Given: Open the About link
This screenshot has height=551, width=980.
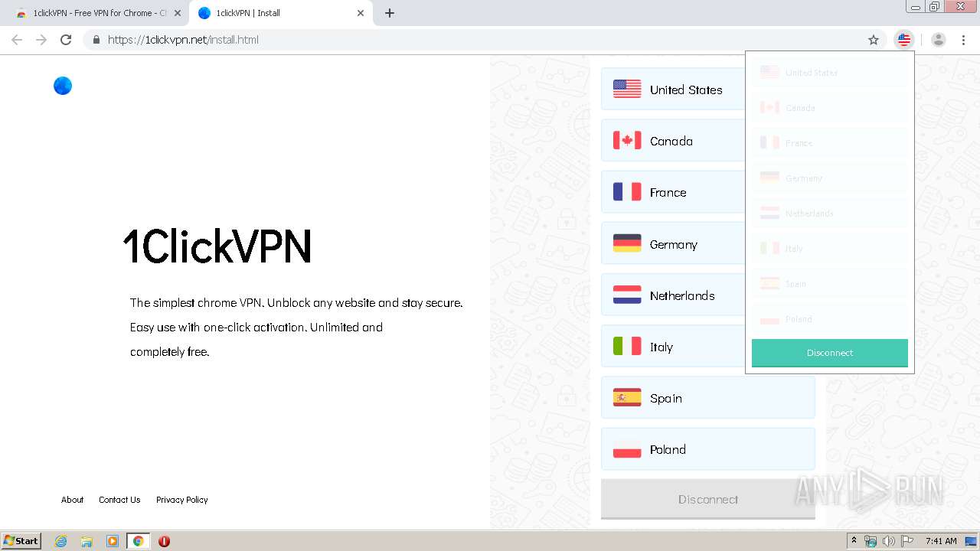Looking at the screenshot, I should click(72, 500).
